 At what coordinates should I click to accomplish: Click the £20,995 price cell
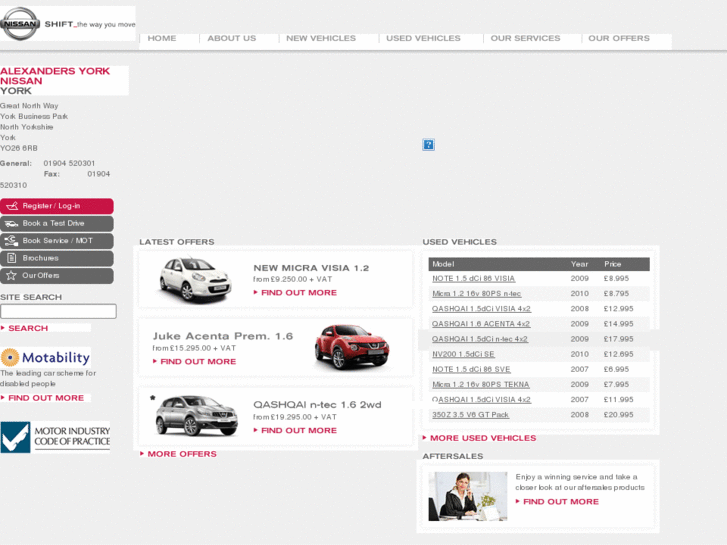pos(619,415)
